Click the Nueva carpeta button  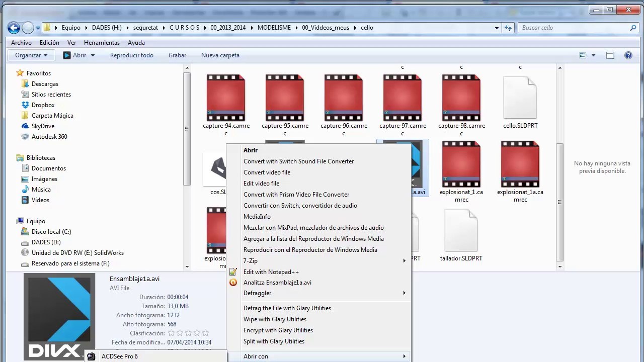coord(220,55)
